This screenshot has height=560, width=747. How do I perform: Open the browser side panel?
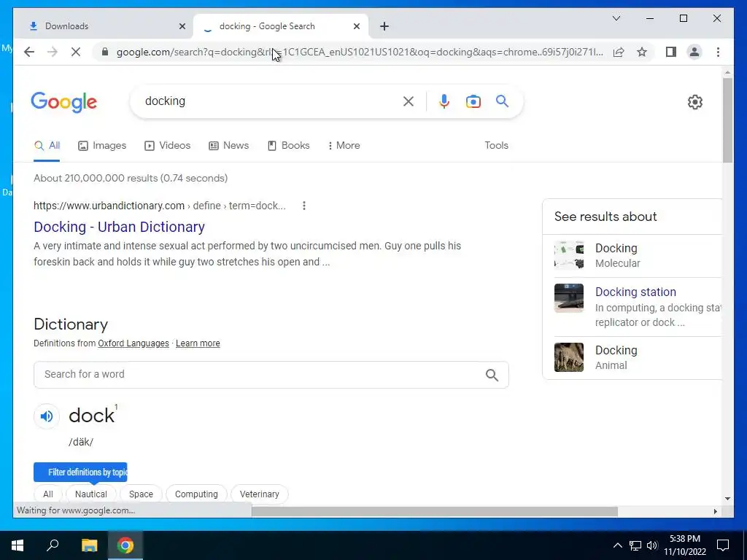click(671, 52)
